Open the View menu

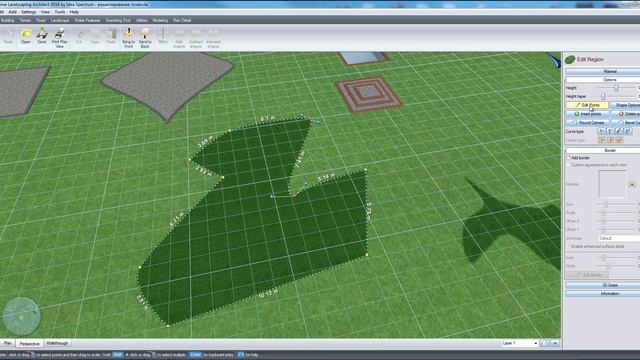(x=45, y=12)
